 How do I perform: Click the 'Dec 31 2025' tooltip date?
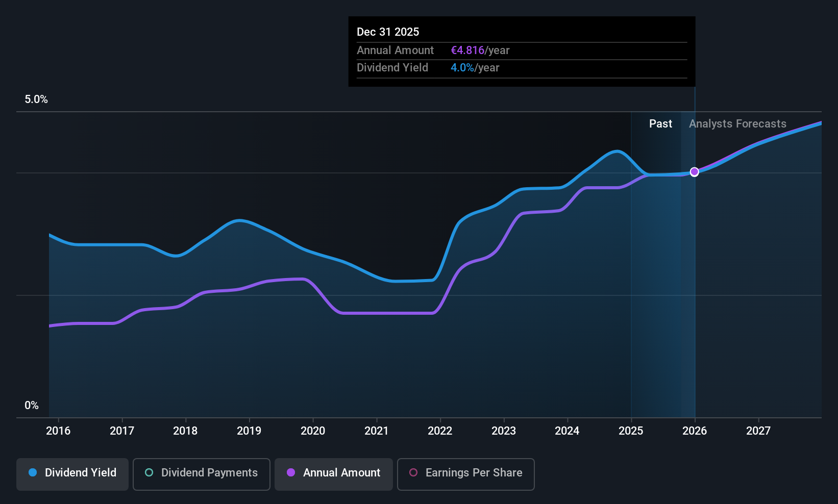388,32
